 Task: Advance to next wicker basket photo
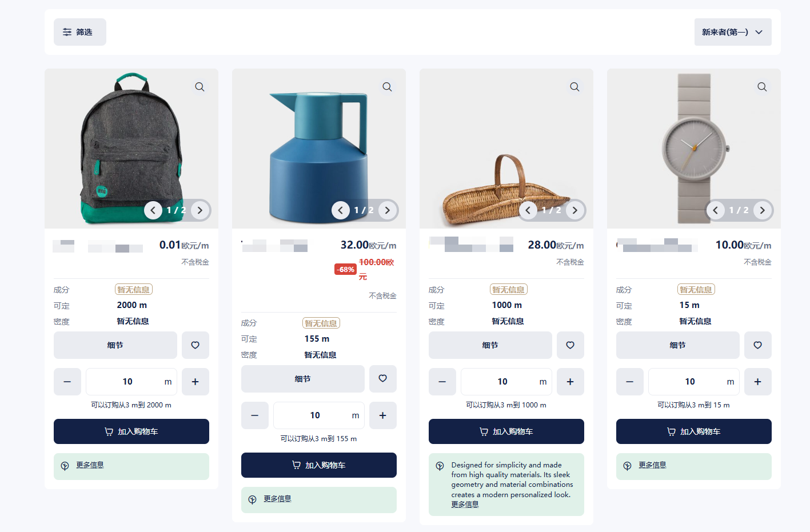pos(574,210)
